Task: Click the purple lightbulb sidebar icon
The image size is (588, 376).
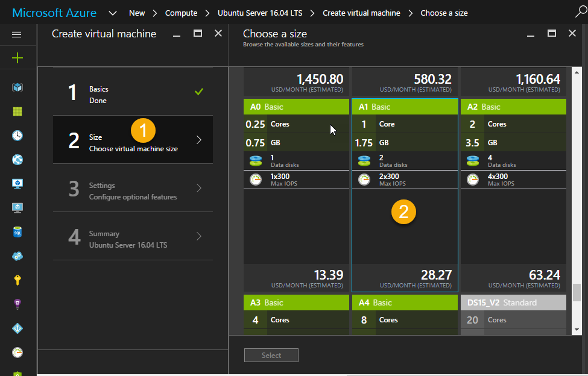Action: (17, 304)
